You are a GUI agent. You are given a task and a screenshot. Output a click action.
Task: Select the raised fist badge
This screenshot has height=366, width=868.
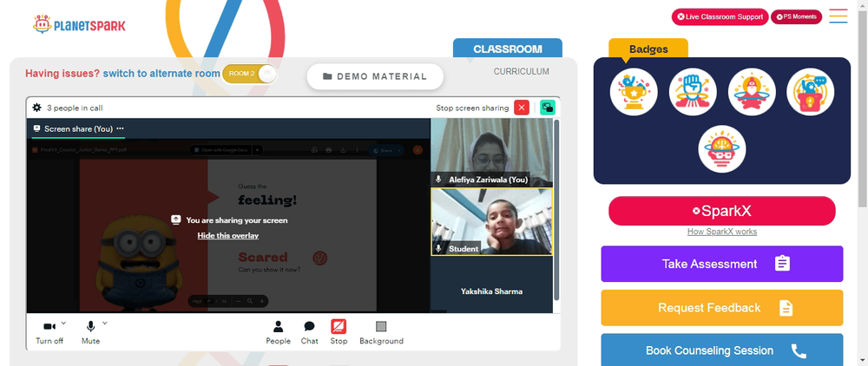(x=693, y=92)
